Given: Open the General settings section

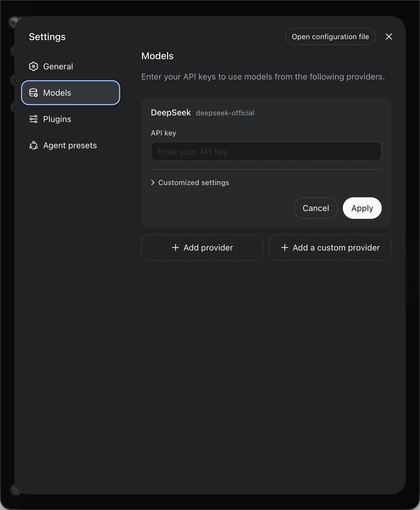Looking at the screenshot, I should click(x=71, y=66).
